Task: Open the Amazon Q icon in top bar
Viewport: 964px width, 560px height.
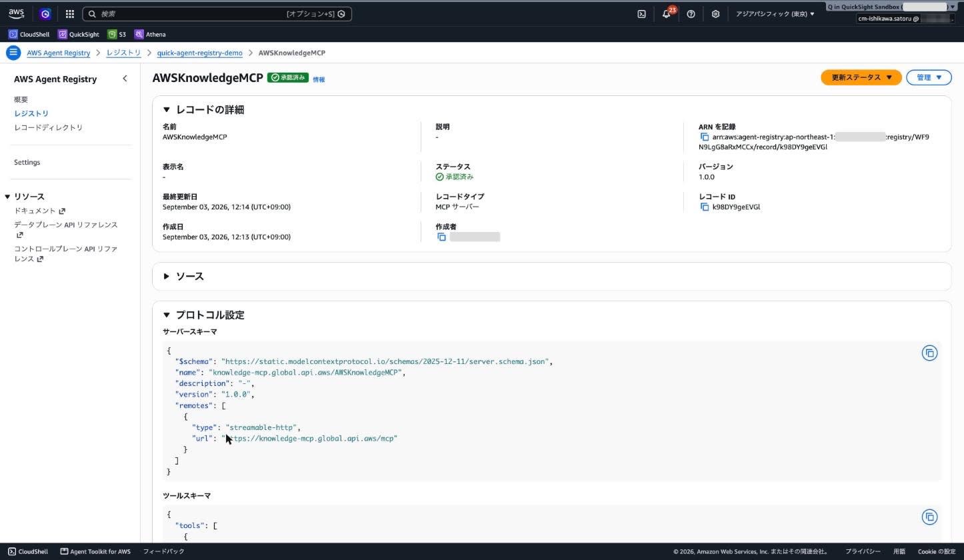Action: click(x=45, y=13)
